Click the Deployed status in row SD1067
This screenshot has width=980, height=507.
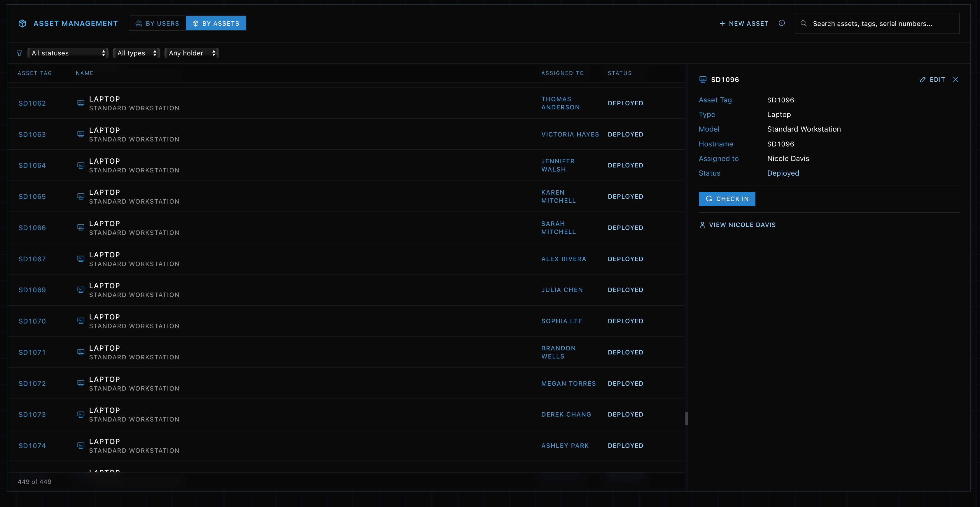point(625,259)
